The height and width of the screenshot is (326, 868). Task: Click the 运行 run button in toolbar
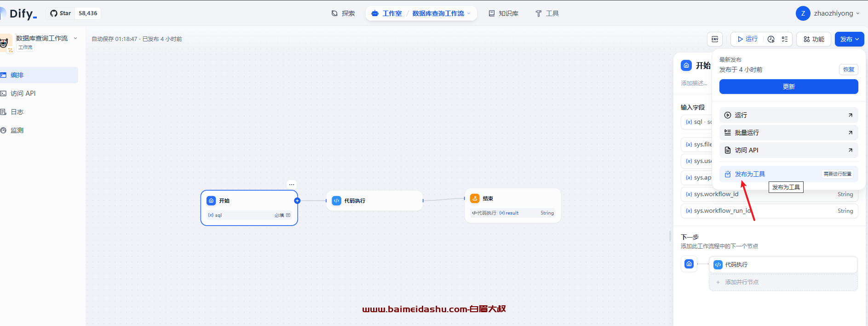747,39
